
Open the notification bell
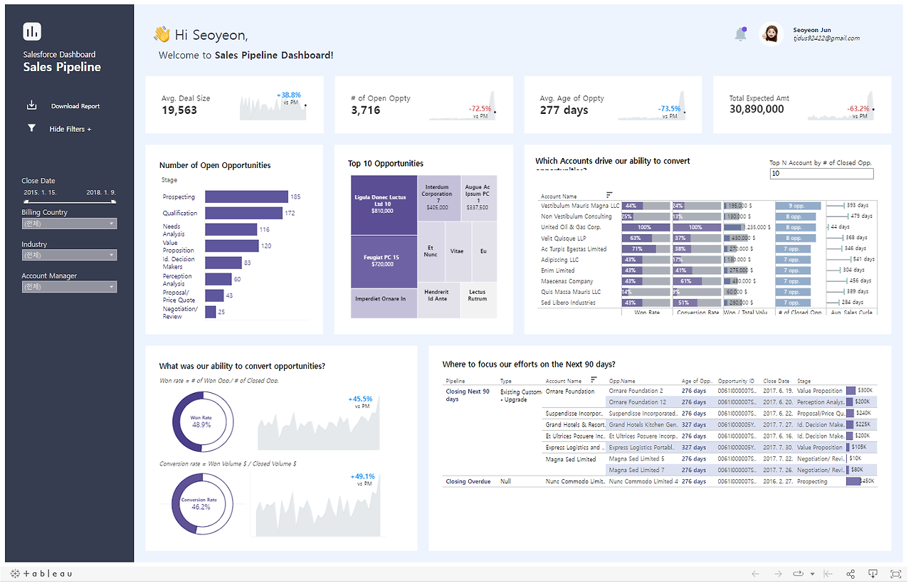(x=740, y=33)
